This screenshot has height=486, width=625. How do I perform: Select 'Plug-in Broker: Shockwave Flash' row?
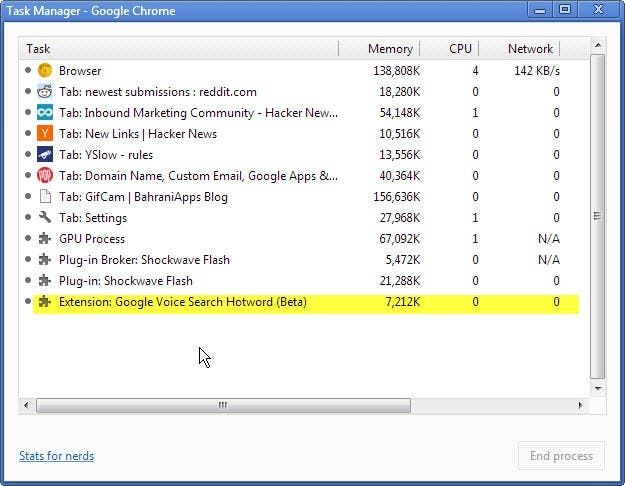306,260
